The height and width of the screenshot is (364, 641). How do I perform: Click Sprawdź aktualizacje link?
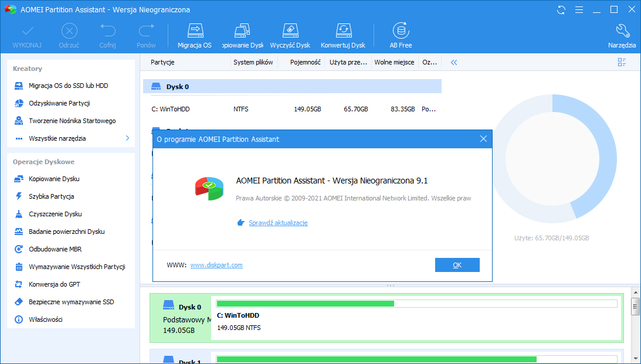pos(278,223)
